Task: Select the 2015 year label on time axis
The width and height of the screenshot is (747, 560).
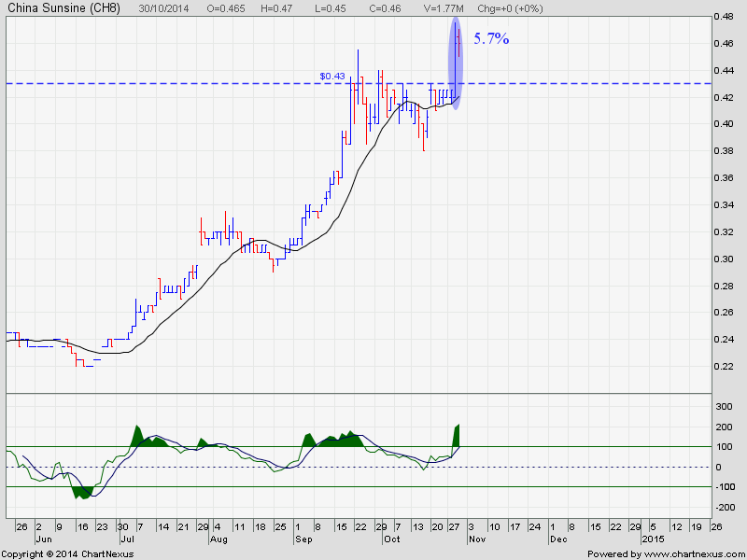Action: 653,539
